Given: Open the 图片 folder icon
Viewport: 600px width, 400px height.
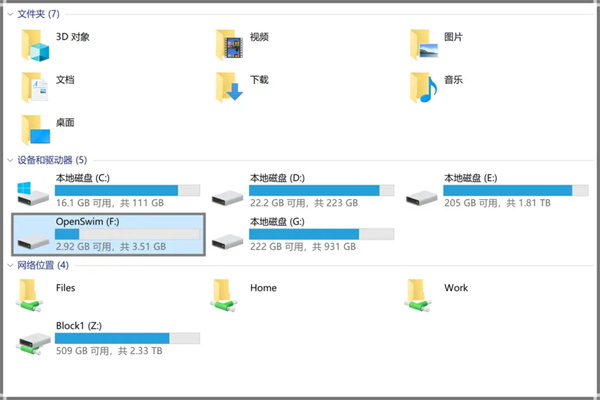Looking at the screenshot, I should coord(424,45).
